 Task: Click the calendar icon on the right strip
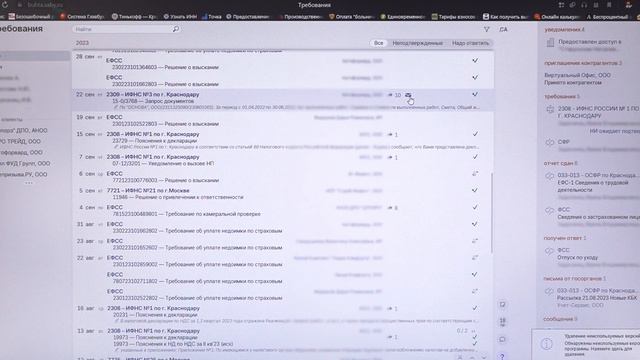pos(502,322)
